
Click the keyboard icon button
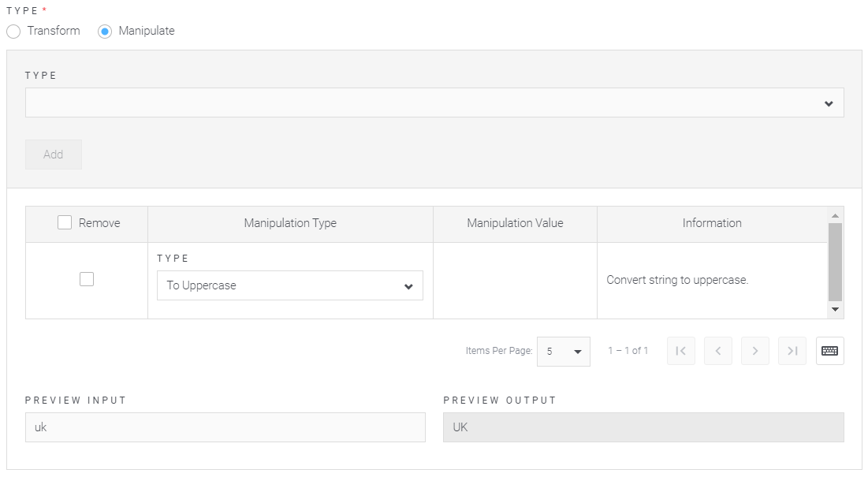830,351
